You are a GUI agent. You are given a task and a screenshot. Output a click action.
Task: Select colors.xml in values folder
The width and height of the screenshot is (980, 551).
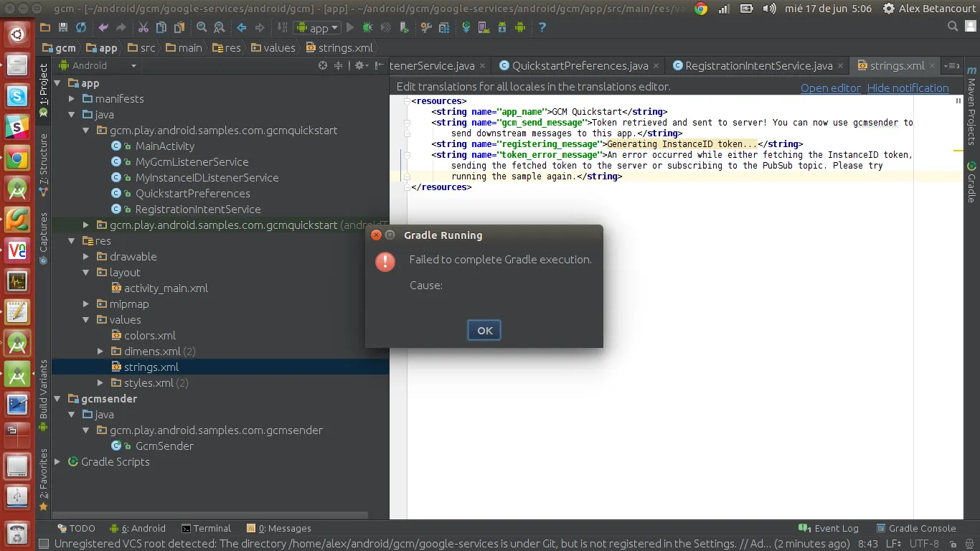[149, 336]
